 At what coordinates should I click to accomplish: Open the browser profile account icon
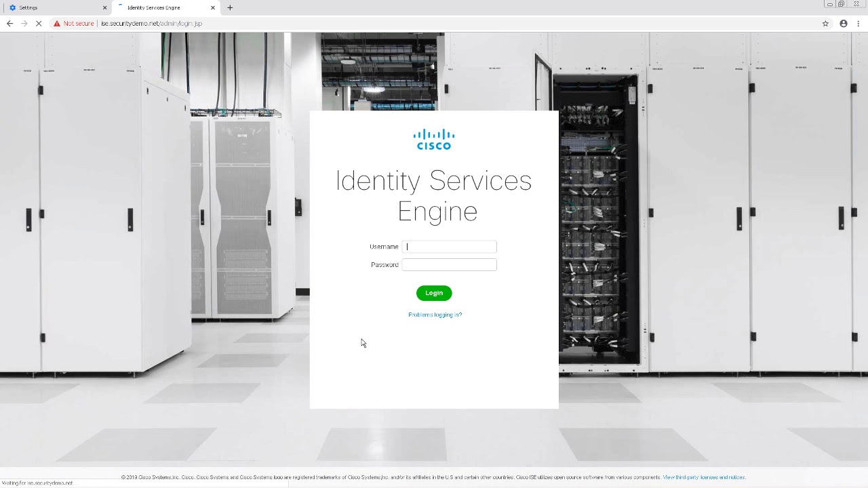(844, 23)
